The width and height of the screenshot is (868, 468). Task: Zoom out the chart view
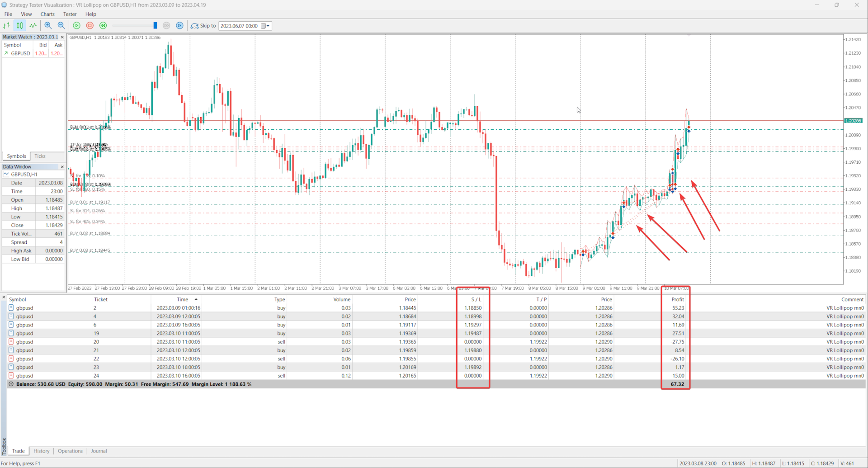pyautogui.click(x=61, y=26)
